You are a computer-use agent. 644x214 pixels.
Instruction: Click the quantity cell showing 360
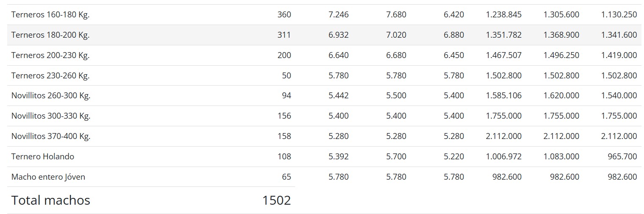(284, 15)
